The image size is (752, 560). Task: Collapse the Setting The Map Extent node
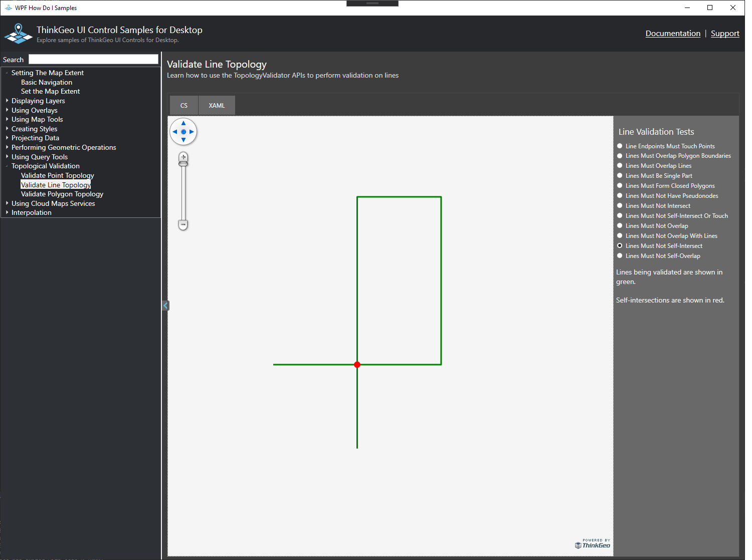pyautogui.click(x=7, y=73)
